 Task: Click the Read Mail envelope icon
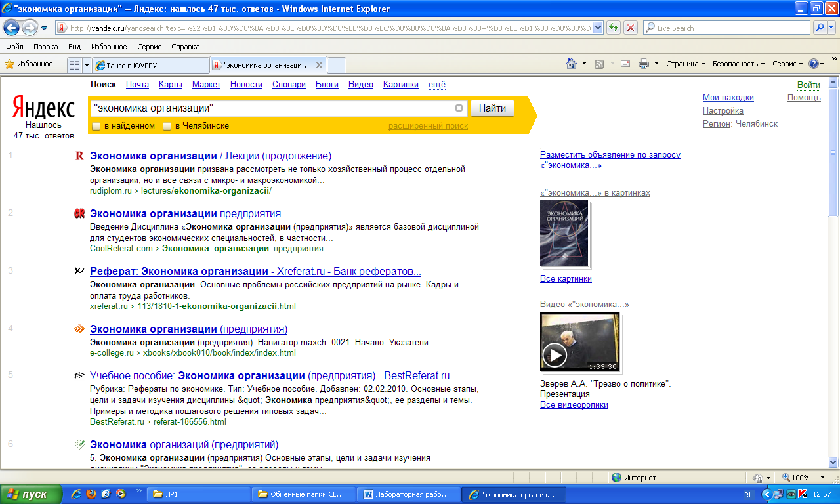625,64
